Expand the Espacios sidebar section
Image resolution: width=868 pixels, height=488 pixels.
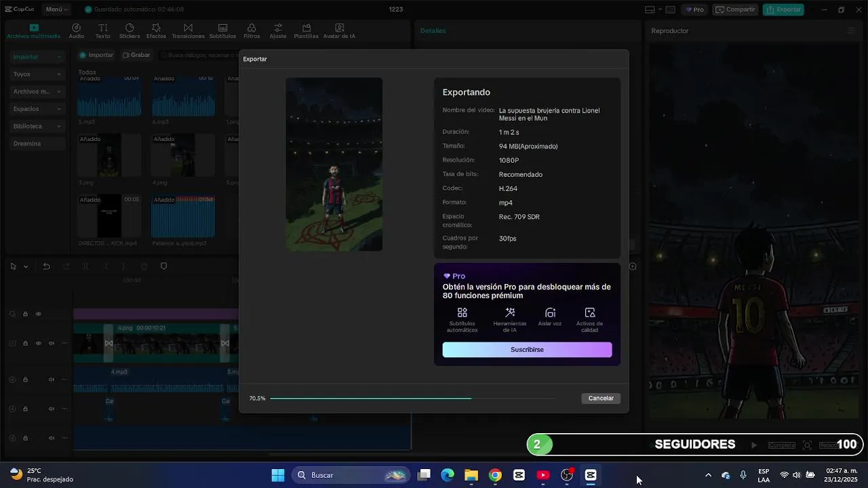click(x=37, y=108)
